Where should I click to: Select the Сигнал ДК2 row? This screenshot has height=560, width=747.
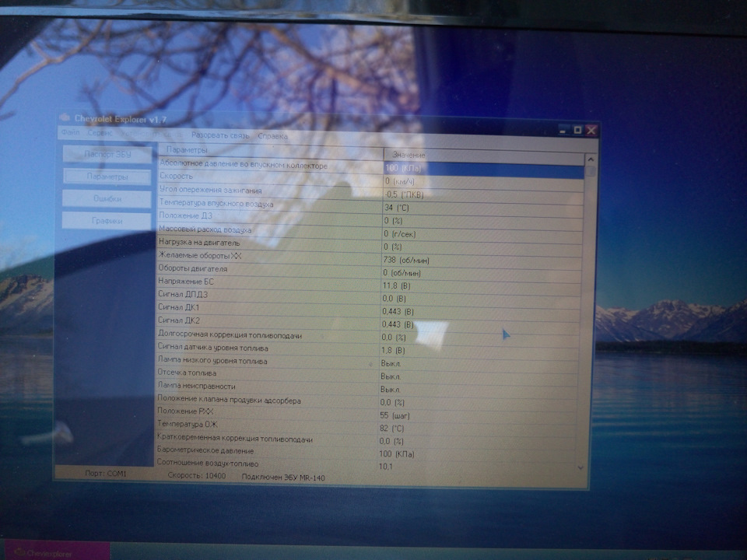[369, 322]
